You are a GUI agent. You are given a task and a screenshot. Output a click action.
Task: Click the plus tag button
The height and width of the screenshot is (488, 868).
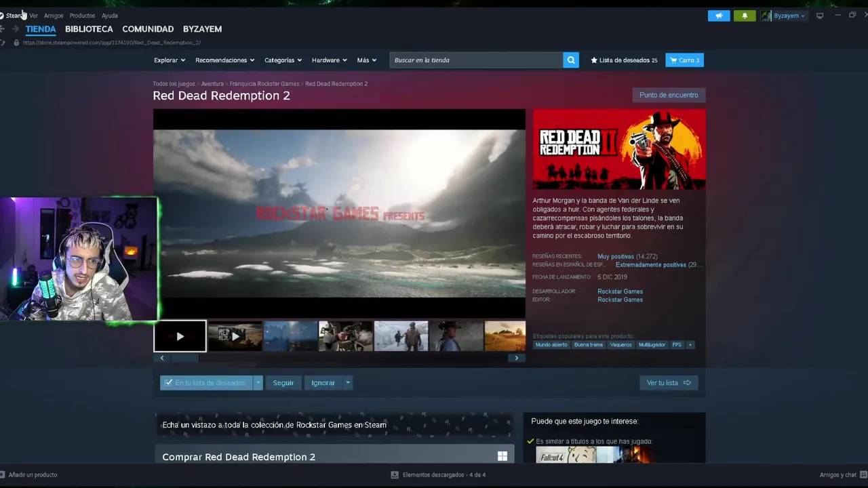coord(690,345)
